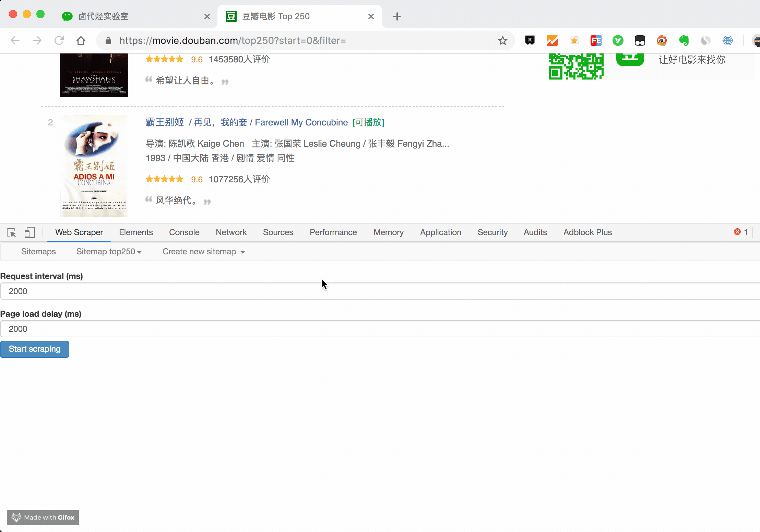Open the Performance panel
Screen dimensions: 760x532
click(x=333, y=232)
